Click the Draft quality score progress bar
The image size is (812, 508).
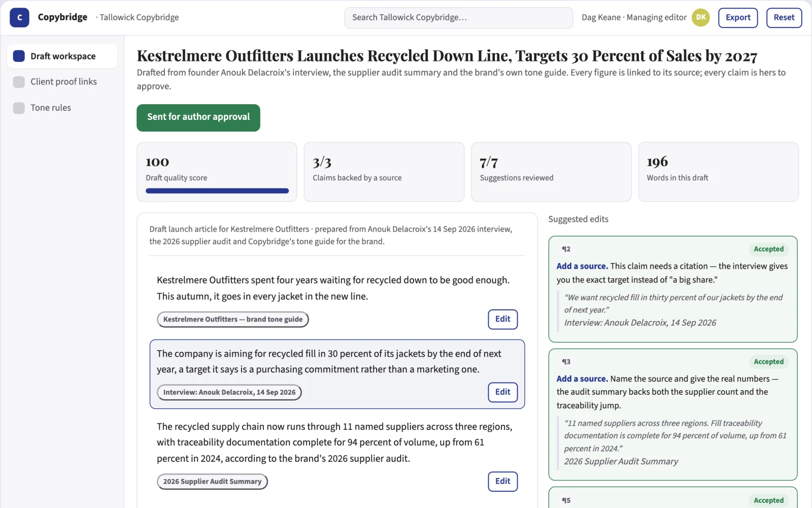(217, 191)
